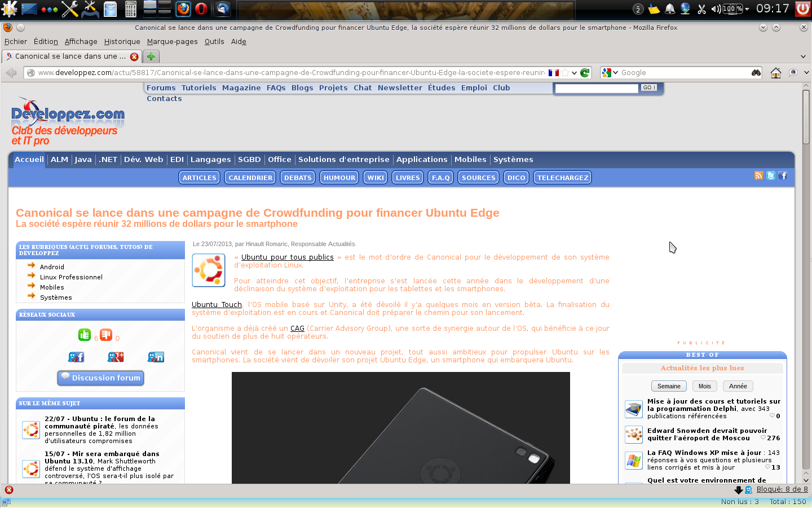Screen dimensions: 812x508
Task: Open the KDE application launcher menu
Action: click(x=9, y=9)
